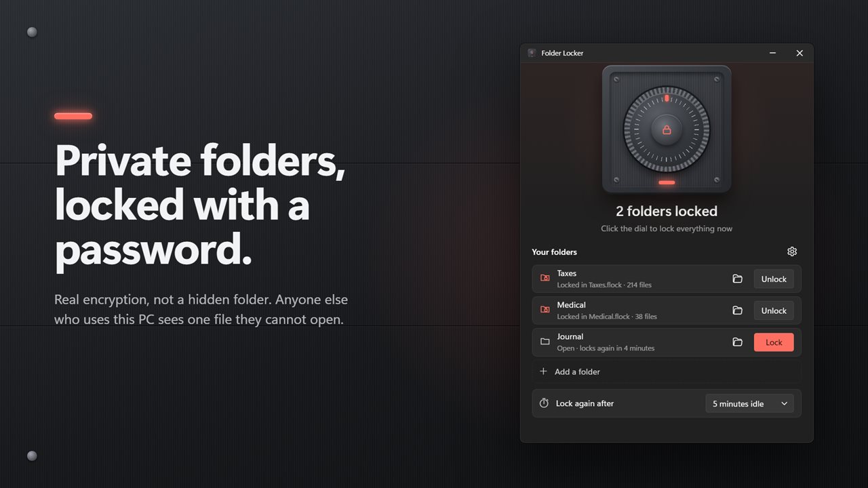Screen dimensions: 868x488
Task: Open the Taxes folder location icon
Action: click(737, 279)
